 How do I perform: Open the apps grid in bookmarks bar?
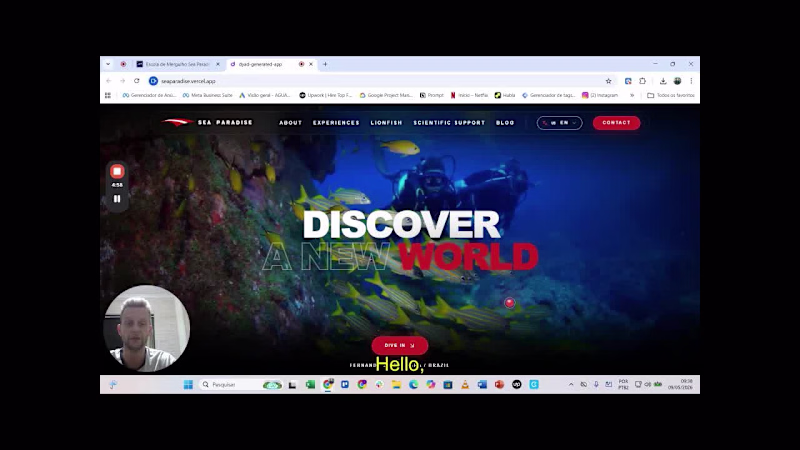pos(108,95)
